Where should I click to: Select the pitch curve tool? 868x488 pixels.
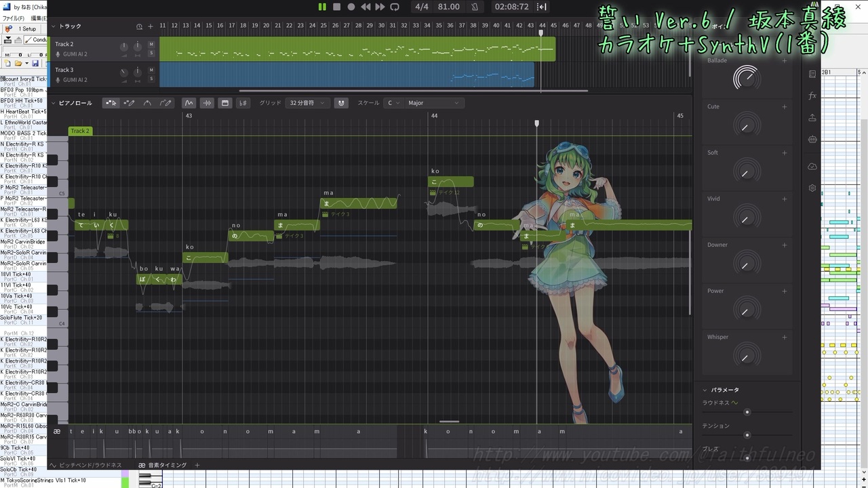point(147,103)
